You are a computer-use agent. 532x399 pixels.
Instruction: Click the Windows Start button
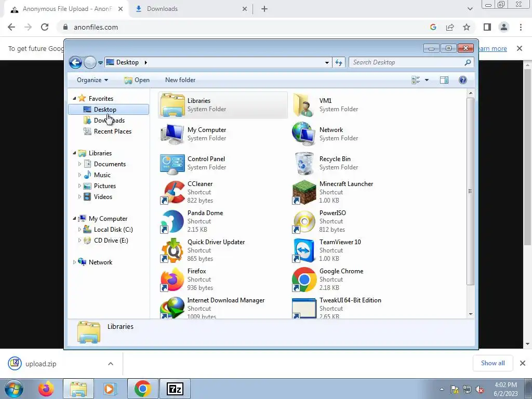pos(14,389)
